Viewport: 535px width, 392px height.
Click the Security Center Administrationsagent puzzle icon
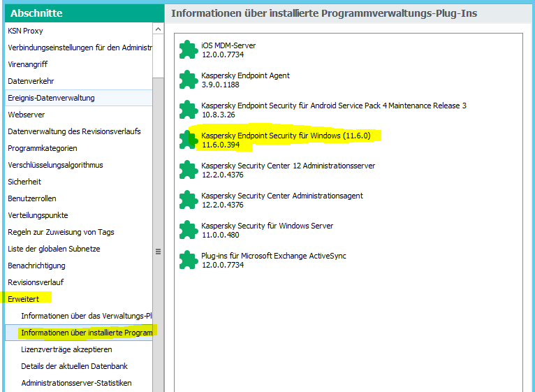[x=189, y=200]
